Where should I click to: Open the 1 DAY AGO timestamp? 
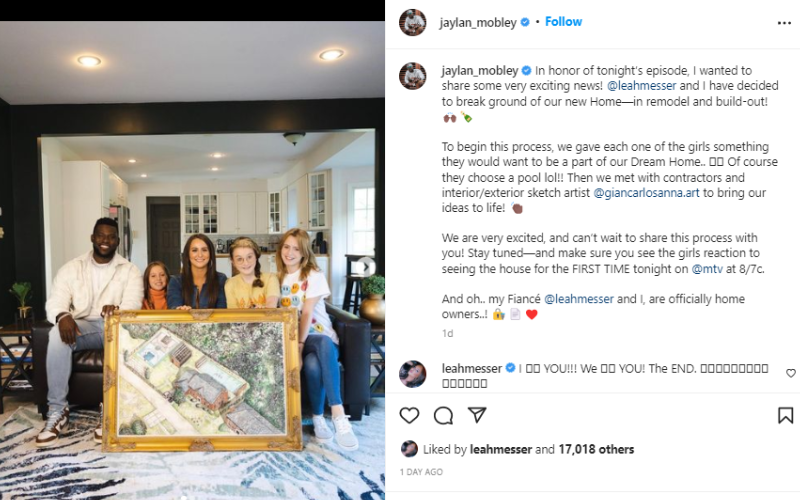tap(421, 472)
